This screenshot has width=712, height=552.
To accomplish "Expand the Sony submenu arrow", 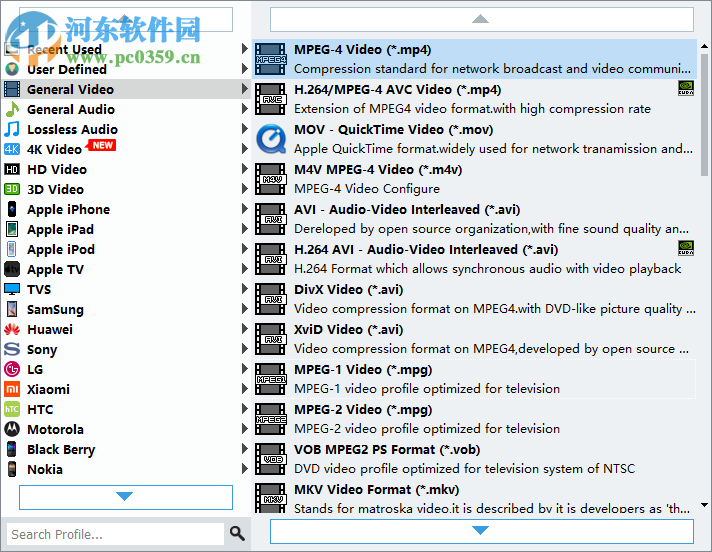I will [x=245, y=349].
